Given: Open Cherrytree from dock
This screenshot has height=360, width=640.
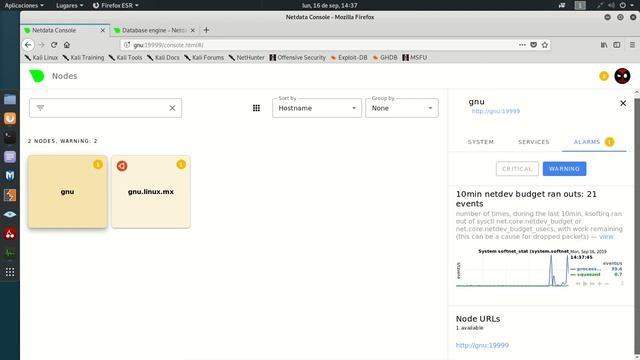Looking at the screenshot, I should [x=10, y=233].
